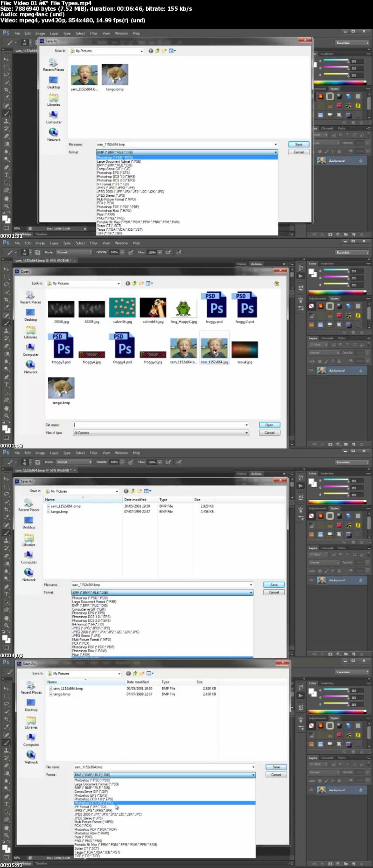Viewport: 373px width, 868px height.
Task: Select the Clone Stamp tool in Open dialog frame
Action: click(7, 331)
